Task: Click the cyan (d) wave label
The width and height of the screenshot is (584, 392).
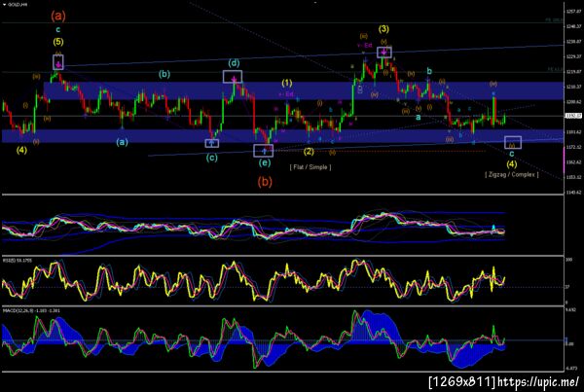Action: click(234, 62)
